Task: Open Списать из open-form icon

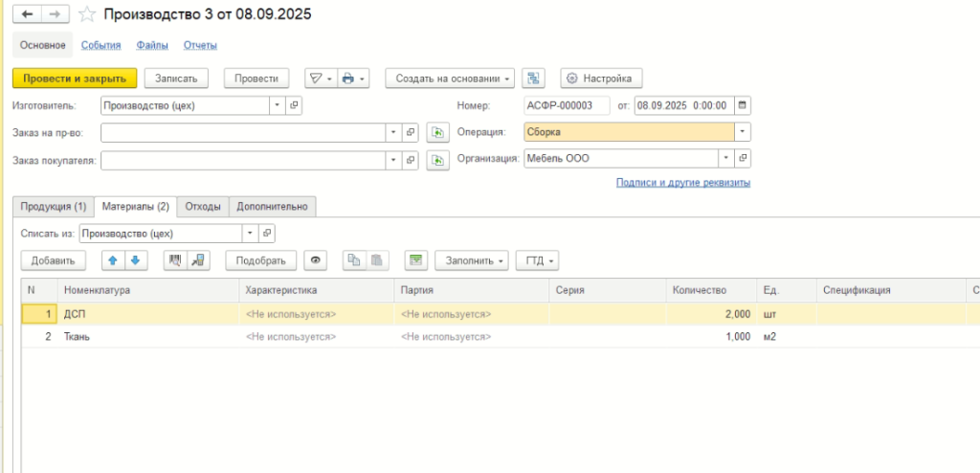Action: coord(267,234)
